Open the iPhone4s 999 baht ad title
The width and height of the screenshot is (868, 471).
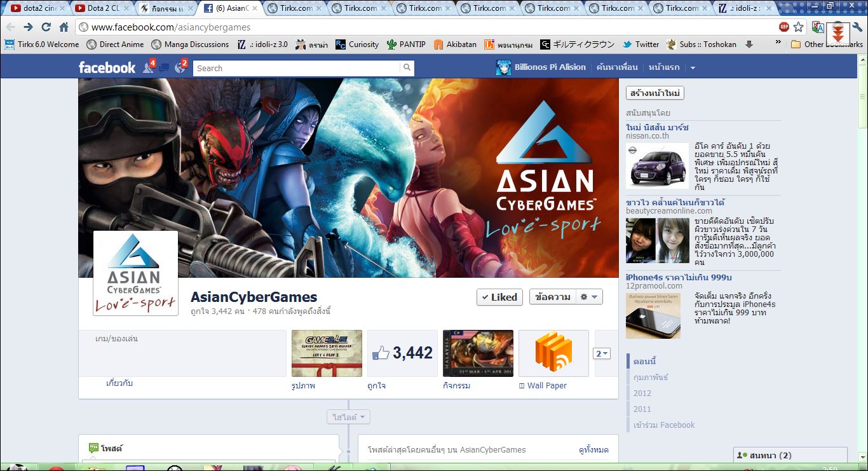click(679, 277)
